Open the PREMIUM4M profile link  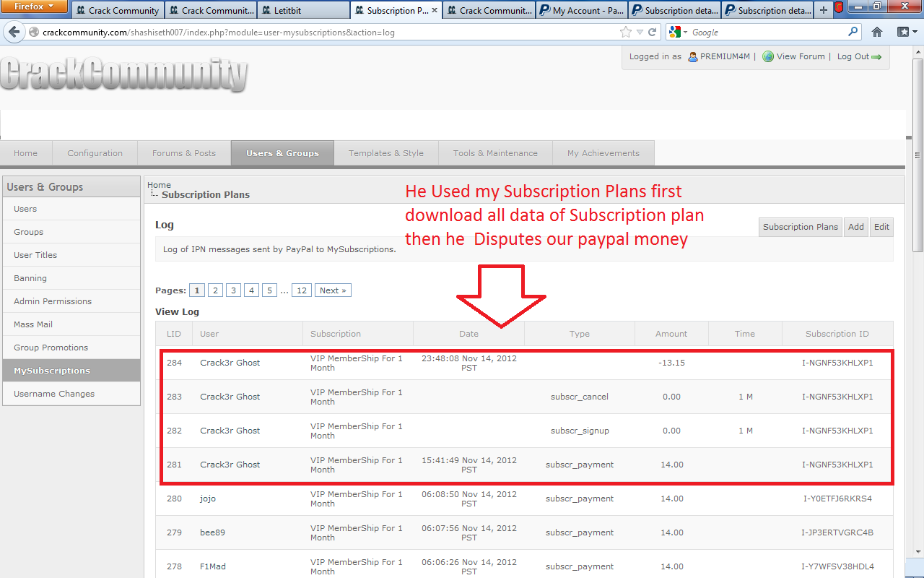click(725, 56)
